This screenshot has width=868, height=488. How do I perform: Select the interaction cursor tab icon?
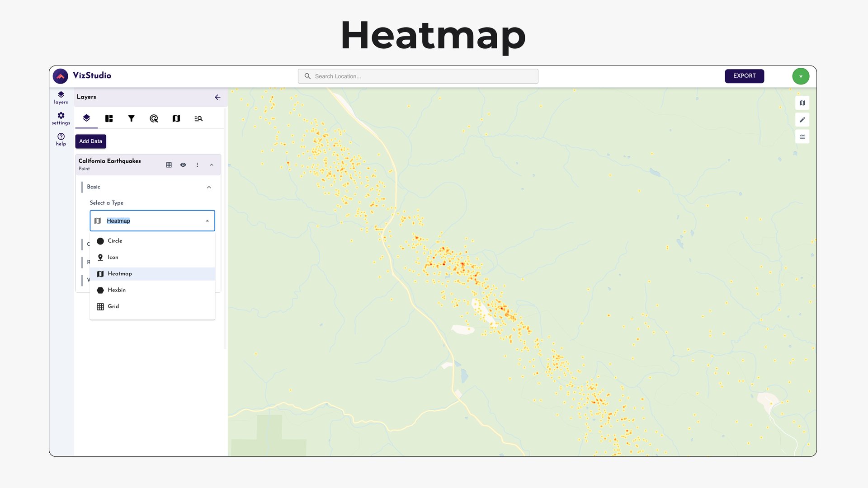point(154,118)
